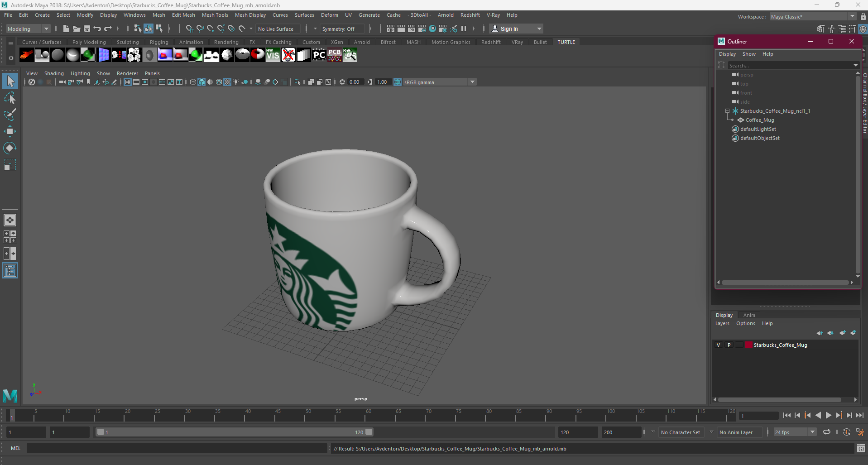This screenshot has height=465, width=868.
Task: Select Coffee_Mug in the Outliner
Action: coord(760,120)
